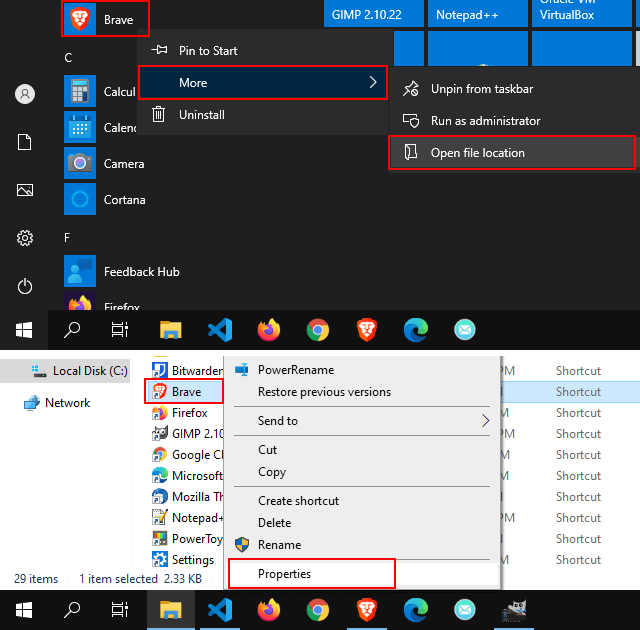This screenshot has height=630, width=640.
Task: Click the GIMP 2.10.22 Start tile
Action: pyautogui.click(x=374, y=13)
